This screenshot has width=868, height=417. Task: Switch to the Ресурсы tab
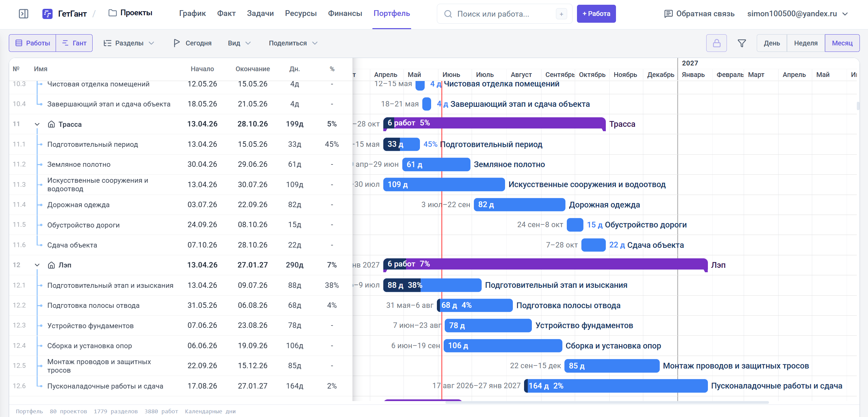click(x=301, y=14)
